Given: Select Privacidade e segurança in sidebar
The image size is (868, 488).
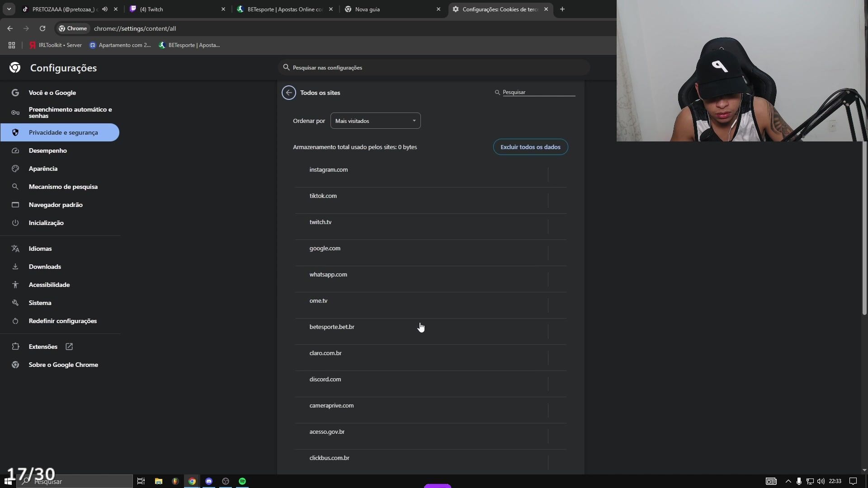Looking at the screenshot, I should (60, 132).
